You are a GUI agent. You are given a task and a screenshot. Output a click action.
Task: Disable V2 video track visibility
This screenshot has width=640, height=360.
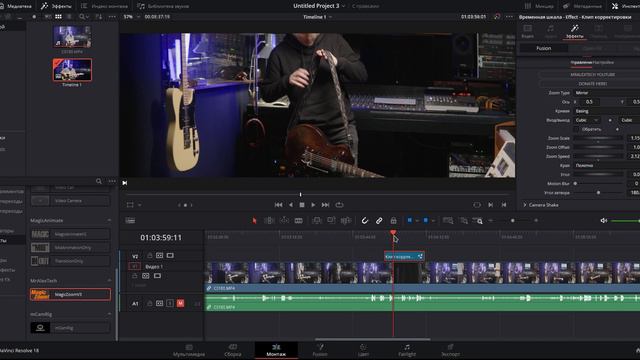[x=170, y=256]
